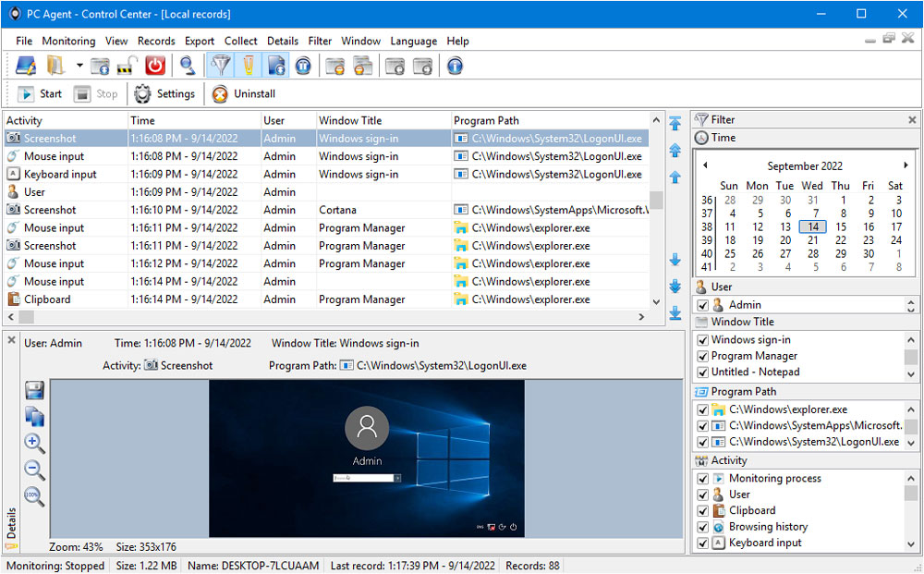Save the screenshot with floppy disk icon
Image resolution: width=924 pixels, height=574 pixels.
click(x=34, y=390)
